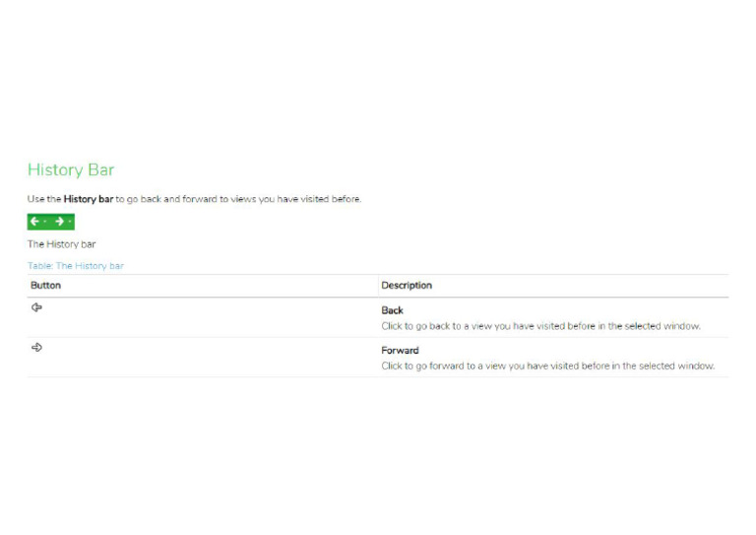Click the 'Description' column header

pos(407,286)
